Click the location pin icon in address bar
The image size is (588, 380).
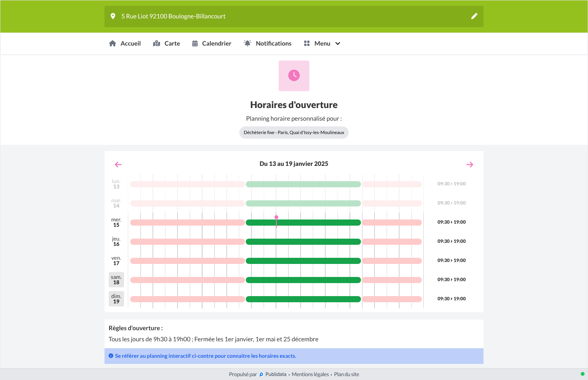(113, 16)
